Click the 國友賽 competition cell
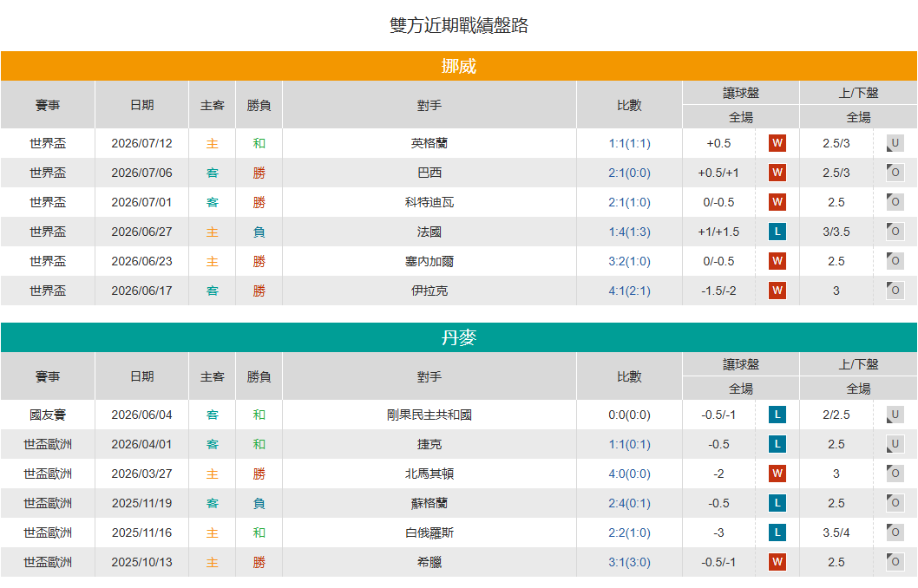The image size is (918, 588). point(48,415)
